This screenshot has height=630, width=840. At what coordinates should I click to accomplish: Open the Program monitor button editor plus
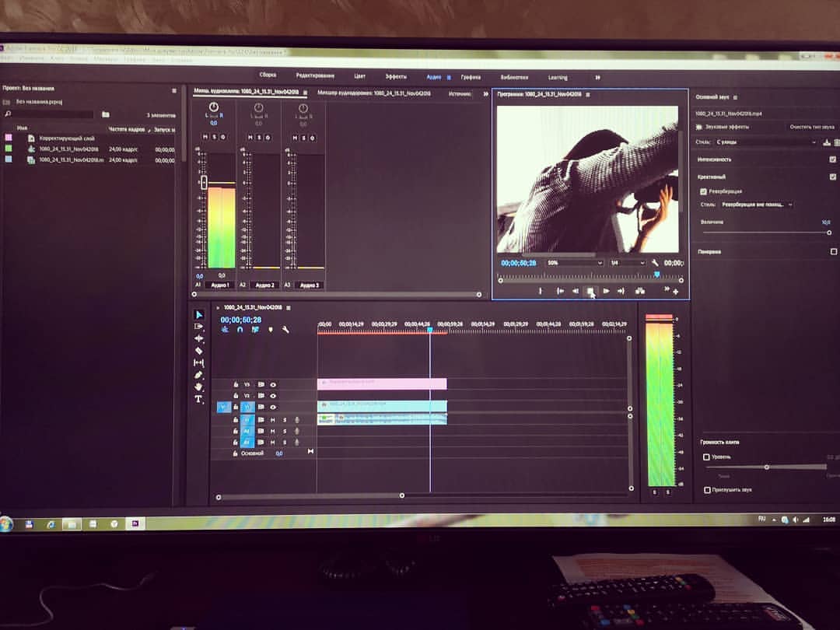tap(676, 292)
